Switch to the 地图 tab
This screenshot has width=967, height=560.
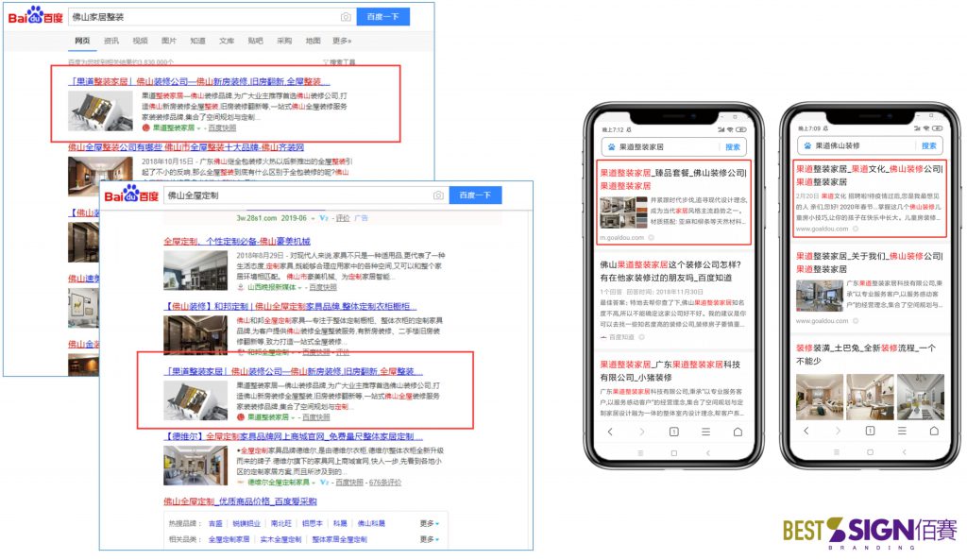coord(313,41)
